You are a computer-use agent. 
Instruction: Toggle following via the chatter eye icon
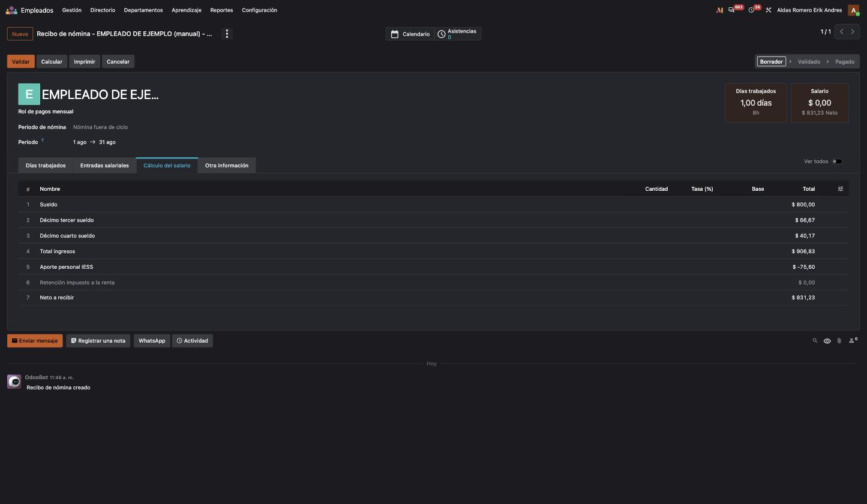(x=827, y=341)
